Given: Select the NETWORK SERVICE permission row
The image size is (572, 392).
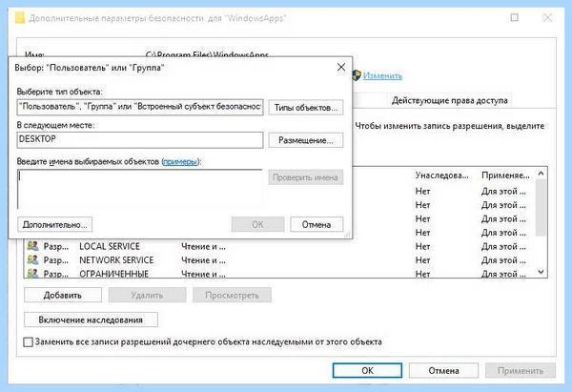Looking at the screenshot, I should (279, 260).
